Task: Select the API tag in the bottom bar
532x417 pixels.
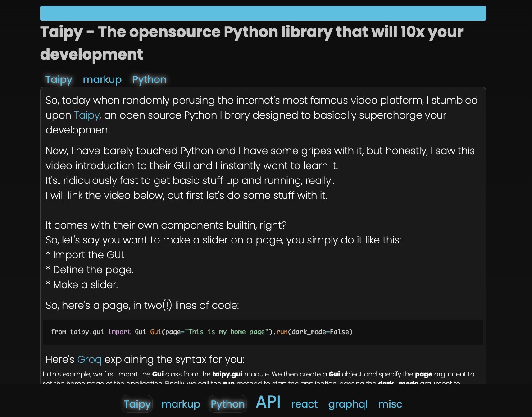Action: pos(268,402)
